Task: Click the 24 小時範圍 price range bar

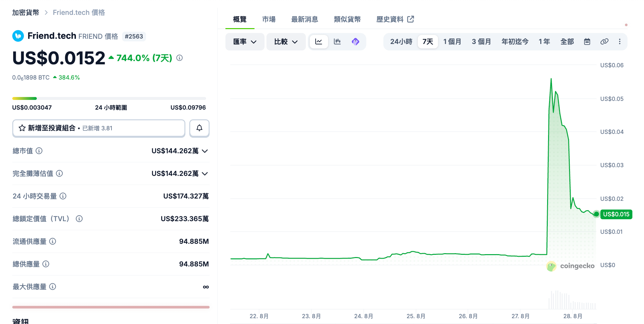Action: [x=109, y=98]
